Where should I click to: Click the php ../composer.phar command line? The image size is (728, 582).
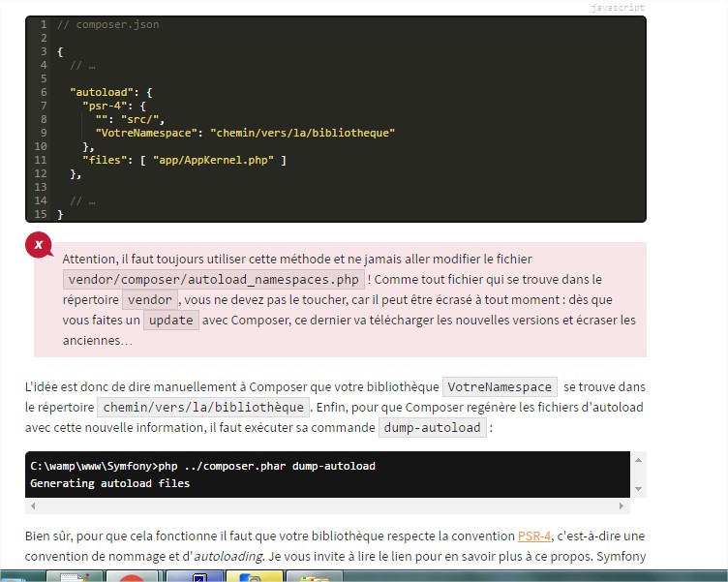tap(203, 466)
